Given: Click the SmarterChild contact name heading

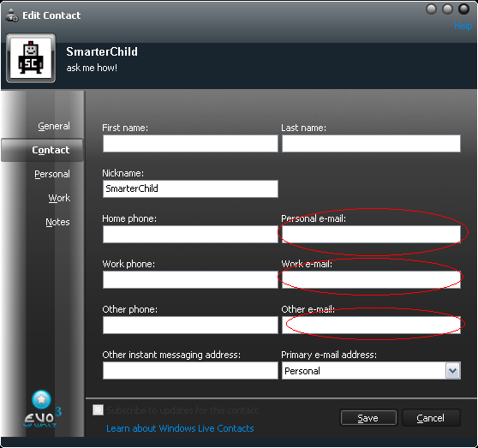Looking at the screenshot, I should tap(102, 51).
